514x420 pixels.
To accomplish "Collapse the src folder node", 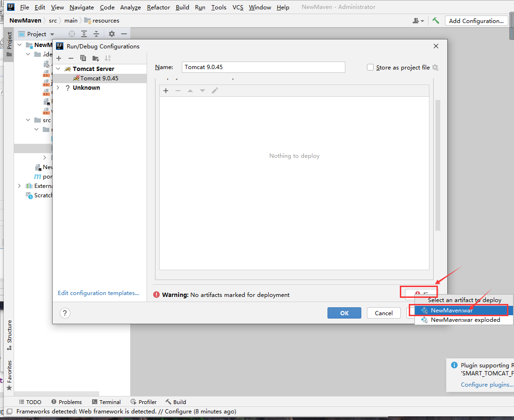I will pos(28,120).
